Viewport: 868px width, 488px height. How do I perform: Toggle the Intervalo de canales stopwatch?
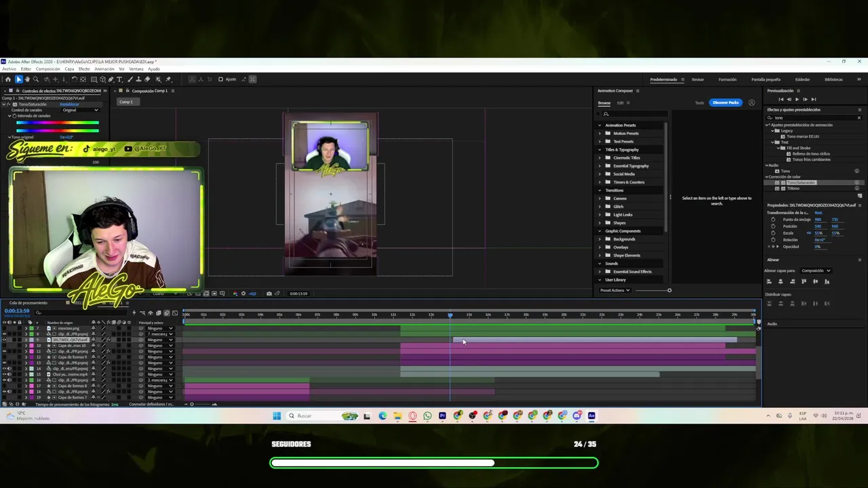coord(14,116)
